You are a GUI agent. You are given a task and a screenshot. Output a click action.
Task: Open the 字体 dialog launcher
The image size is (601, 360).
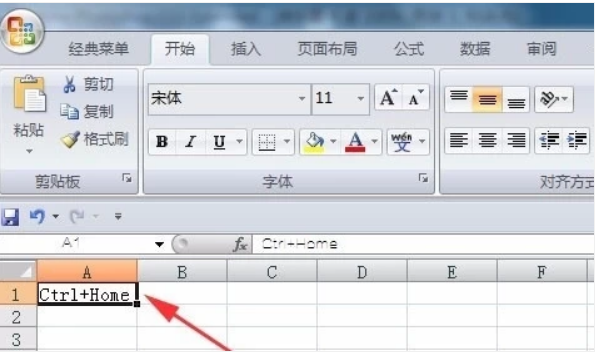click(423, 178)
